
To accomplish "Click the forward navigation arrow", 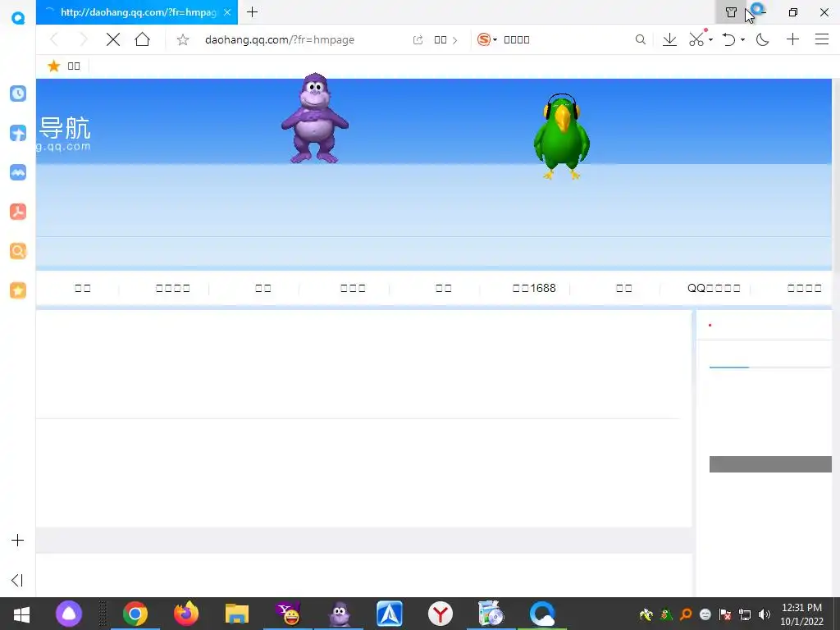I will tap(83, 39).
